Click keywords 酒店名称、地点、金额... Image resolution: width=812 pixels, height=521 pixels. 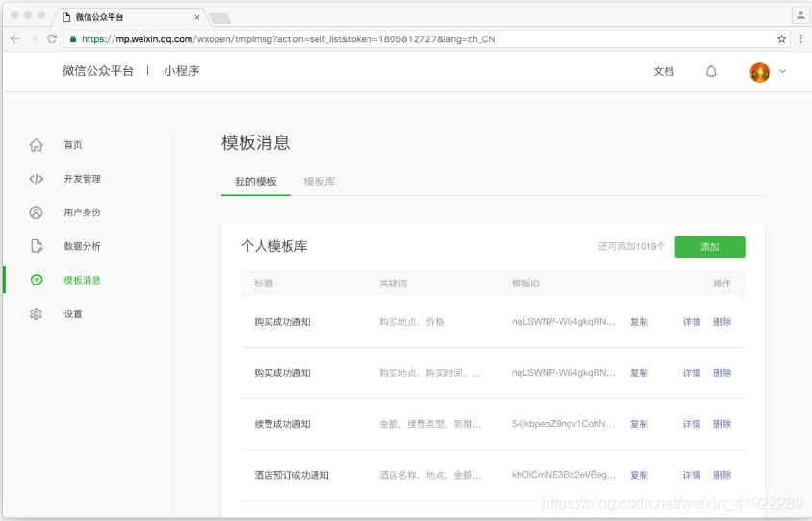(430, 475)
